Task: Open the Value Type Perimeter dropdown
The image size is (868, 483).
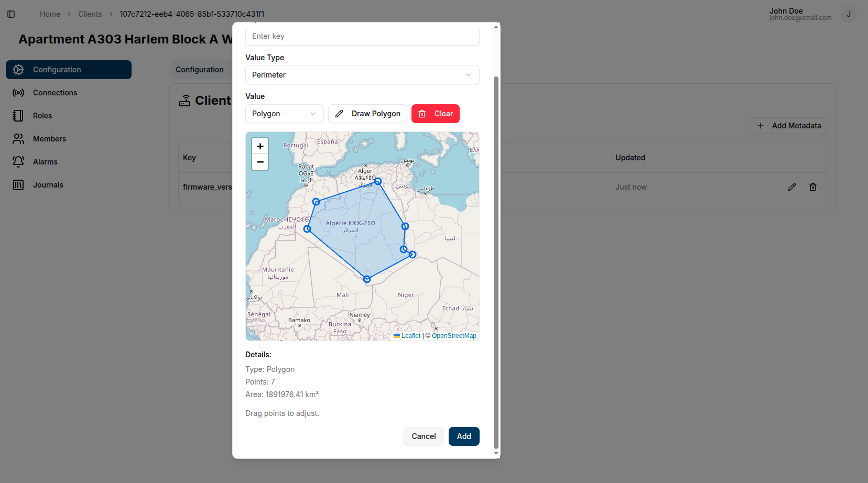Action: point(362,75)
